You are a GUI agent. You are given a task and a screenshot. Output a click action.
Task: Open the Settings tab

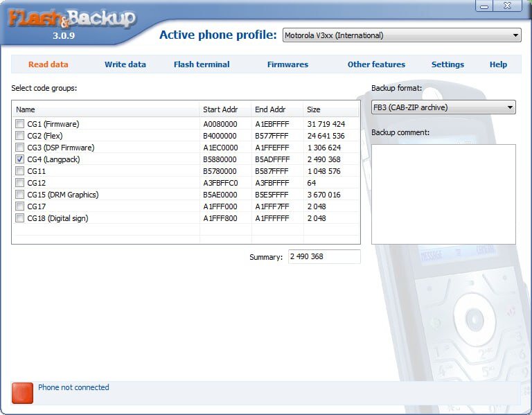(447, 64)
